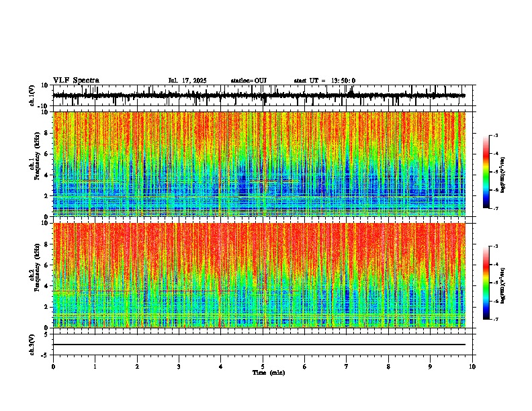This screenshot has width=532, height=411.
Task: Click the ch.1 spectrogram colorbar
Action: tap(486, 172)
